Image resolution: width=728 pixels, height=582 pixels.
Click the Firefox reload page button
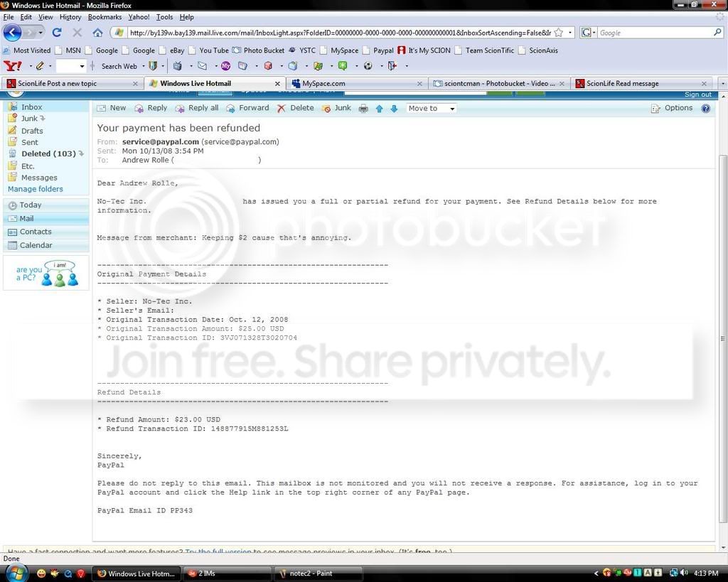click(x=57, y=33)
